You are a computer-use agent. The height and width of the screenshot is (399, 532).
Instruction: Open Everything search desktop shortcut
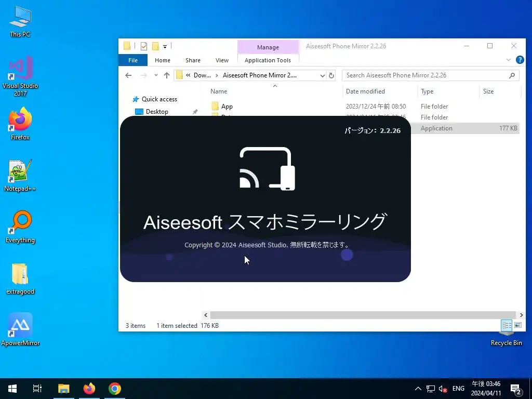click(x=20, y=227)
